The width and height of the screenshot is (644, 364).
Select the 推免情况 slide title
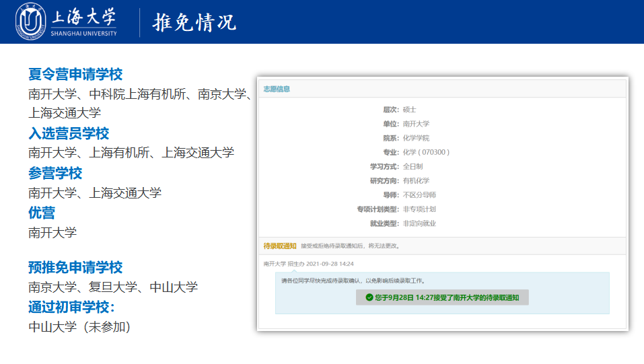point(194,22)
